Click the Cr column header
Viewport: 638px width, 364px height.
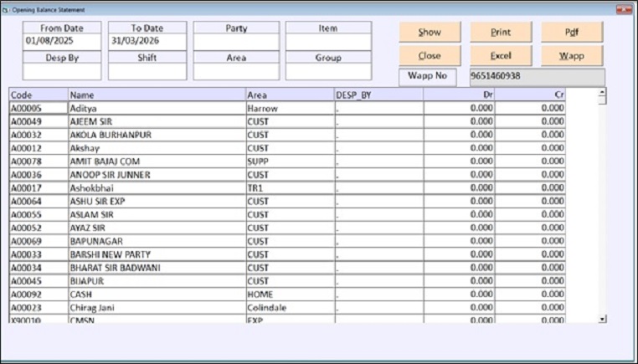pos(530,95)
